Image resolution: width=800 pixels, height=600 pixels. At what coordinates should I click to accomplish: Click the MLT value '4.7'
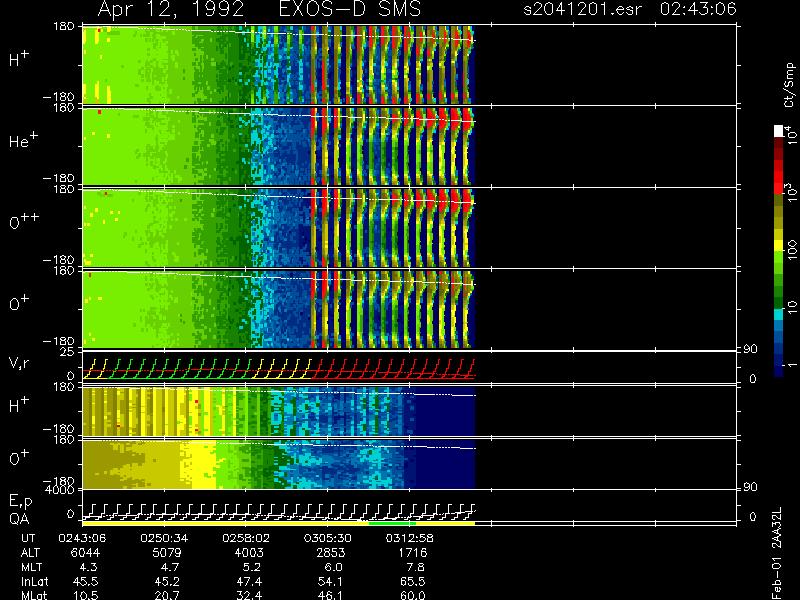170,567
